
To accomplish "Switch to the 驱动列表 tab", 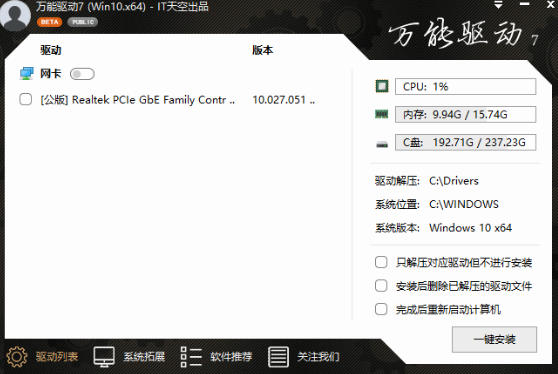I will 57,357.
